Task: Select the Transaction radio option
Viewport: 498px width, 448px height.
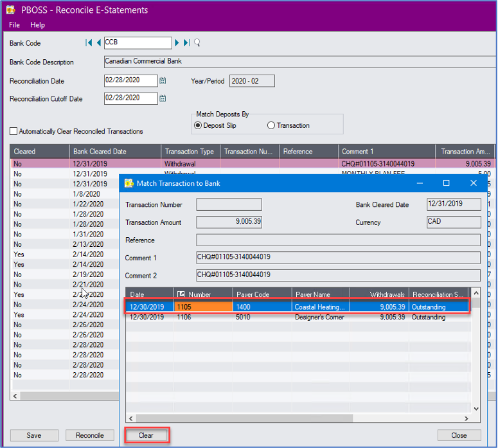Action: pyautogui.click(x=271, y=125)
